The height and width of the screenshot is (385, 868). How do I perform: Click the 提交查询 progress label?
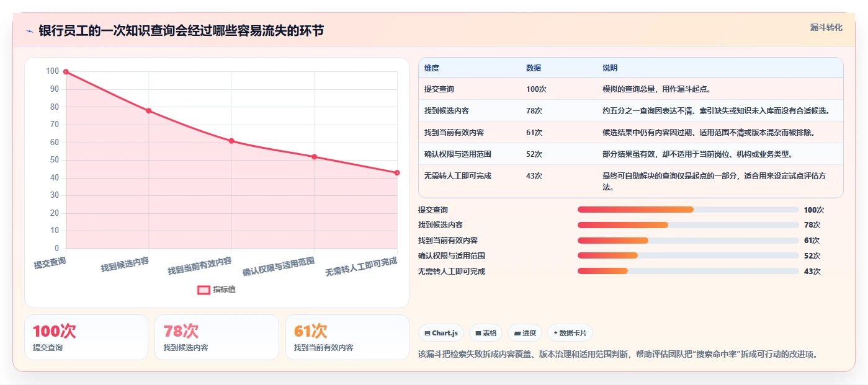433,210
